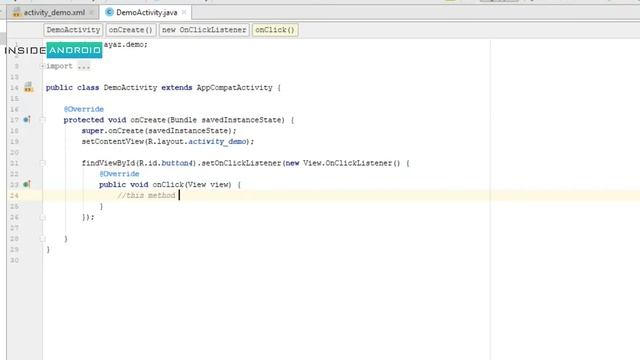
Task: Click the implements gutter icon beside onClick
Action: [27, 184]
